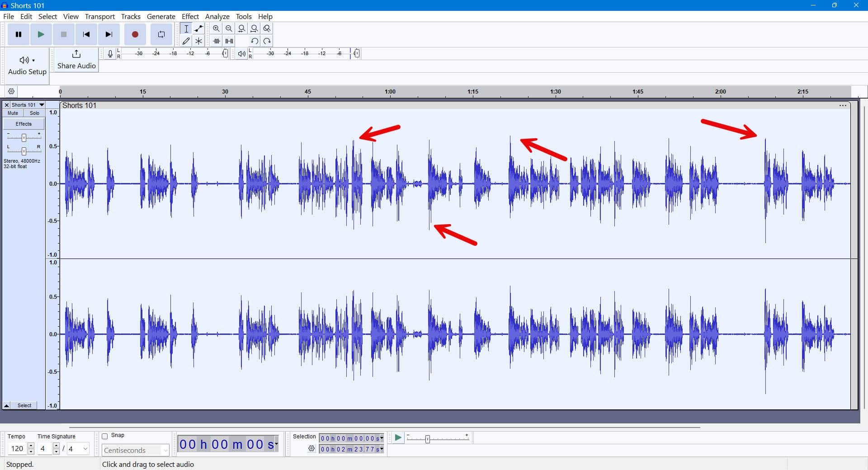Click the Trim audio outside selection icon
The width and height of the screenshot is (868, 470).
216,41
